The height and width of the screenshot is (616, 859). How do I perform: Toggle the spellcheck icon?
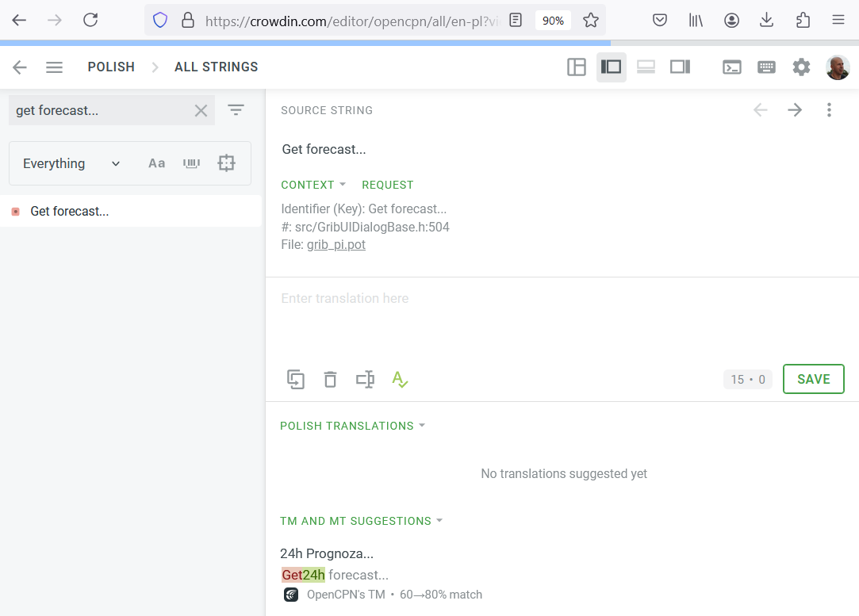pos(400,380)
